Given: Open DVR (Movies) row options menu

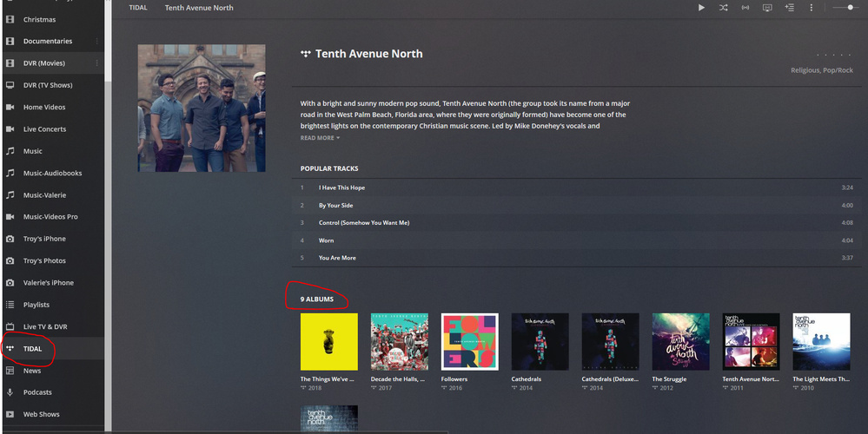Looking at the screenshot, I should [x=96, y=63].
